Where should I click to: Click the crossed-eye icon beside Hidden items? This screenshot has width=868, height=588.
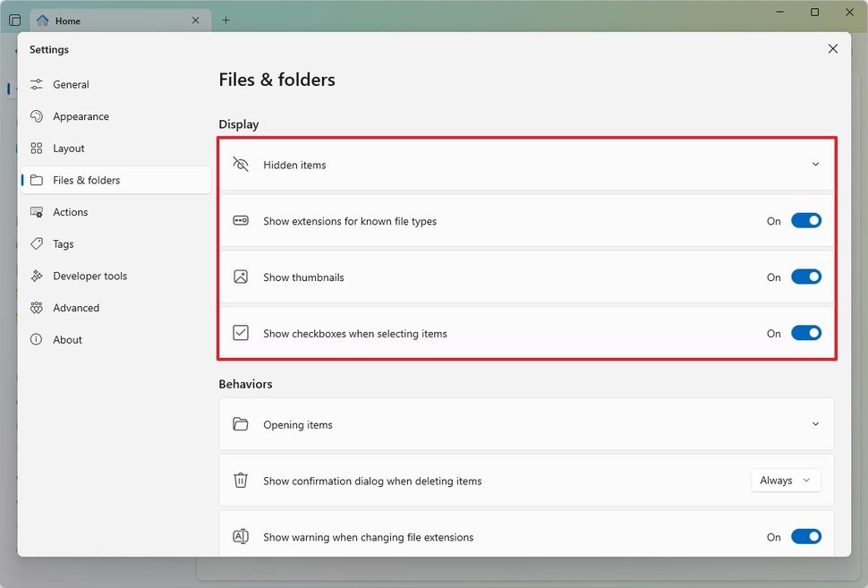[240, 164]
